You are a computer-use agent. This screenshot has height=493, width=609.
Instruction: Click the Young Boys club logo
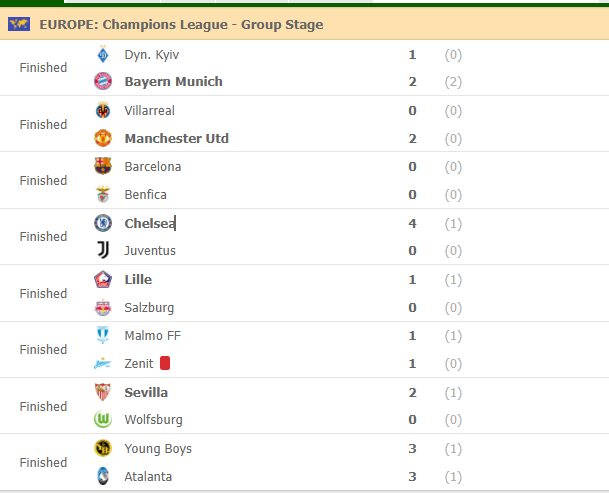coord(103,448)
